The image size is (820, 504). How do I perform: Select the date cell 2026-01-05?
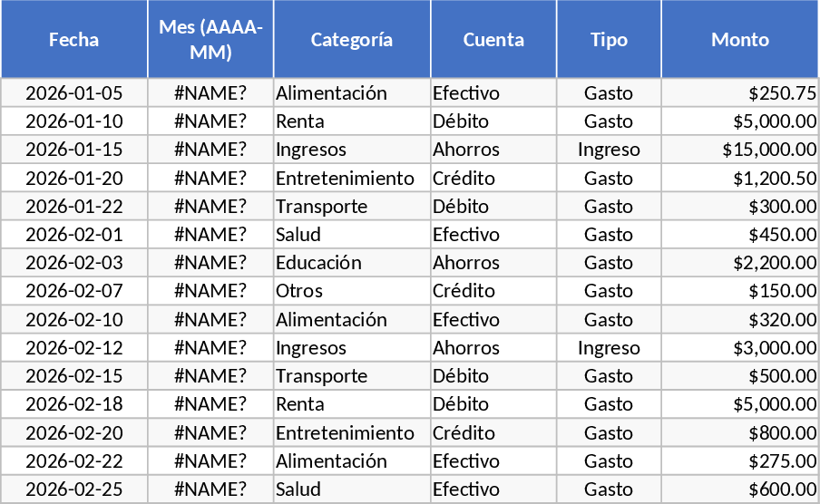click(x=74, y=93)
